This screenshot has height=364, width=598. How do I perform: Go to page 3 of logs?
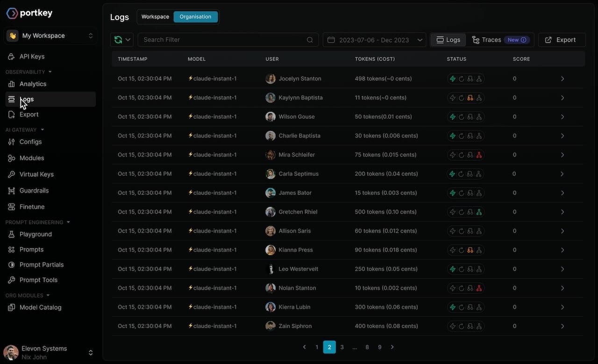[x=342, y=347]
